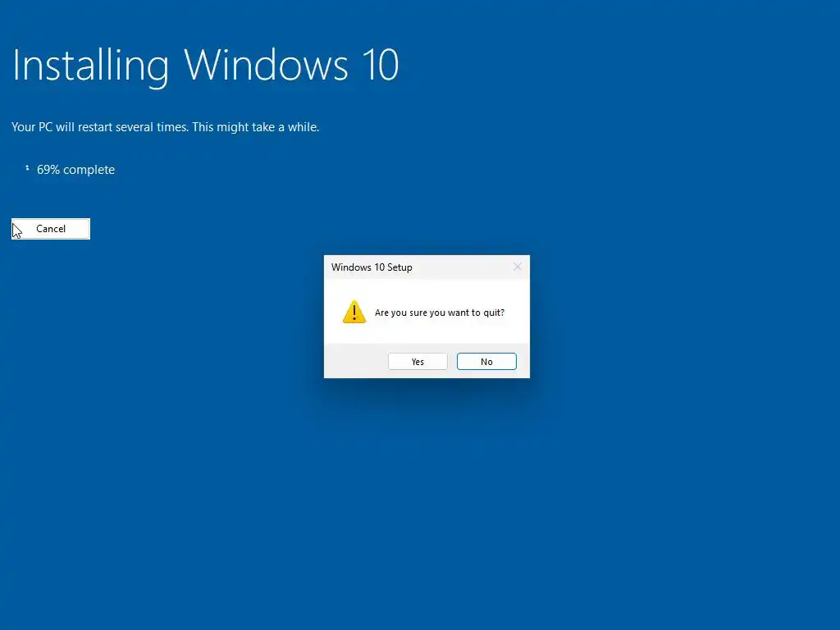The image size is (840, 630).
Task: Click the spinning progress dots indicator
Action: (x=27, y=168)
